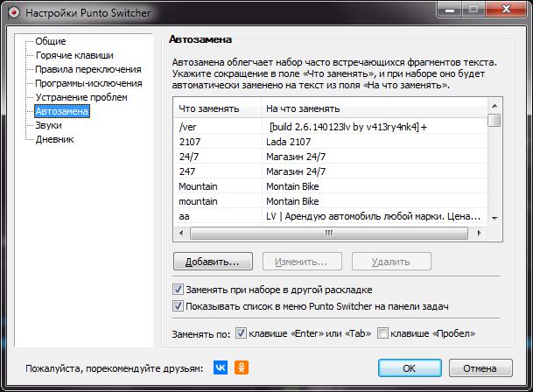Image resolution: width=533 pixels, height=392 pixels.
Task: Sort by Что заменять column header
Action: point(218,108)
